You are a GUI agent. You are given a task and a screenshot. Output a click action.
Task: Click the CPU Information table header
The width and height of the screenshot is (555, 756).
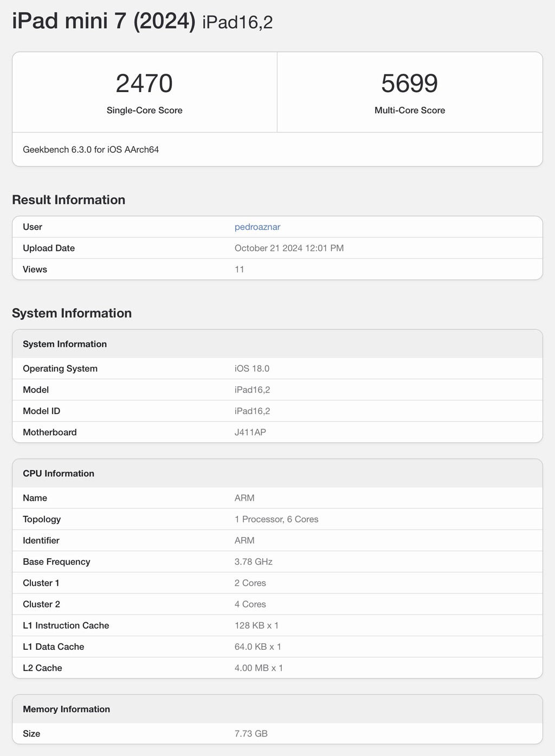(59, 474)
